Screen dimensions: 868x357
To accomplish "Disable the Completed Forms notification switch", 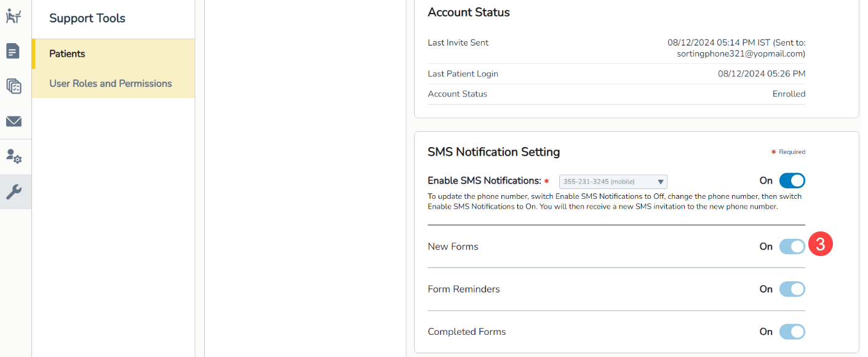I will pos(792,332).
